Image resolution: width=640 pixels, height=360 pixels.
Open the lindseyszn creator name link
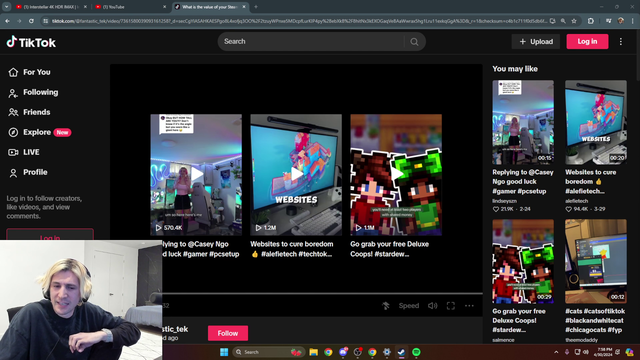click(x=504, y=201)
